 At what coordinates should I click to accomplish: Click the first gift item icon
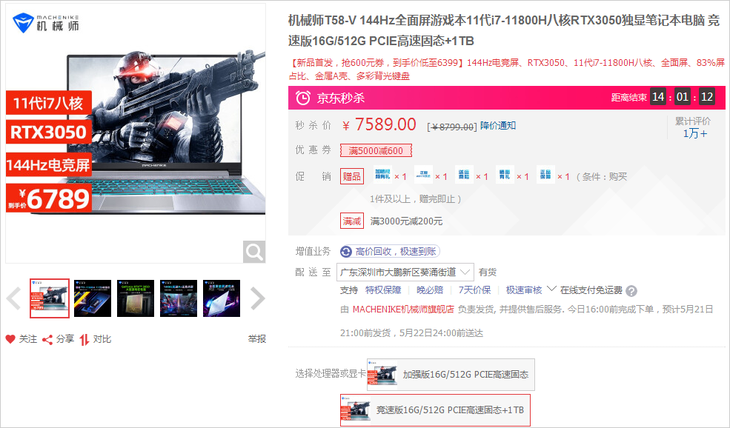tap(383, 175)
